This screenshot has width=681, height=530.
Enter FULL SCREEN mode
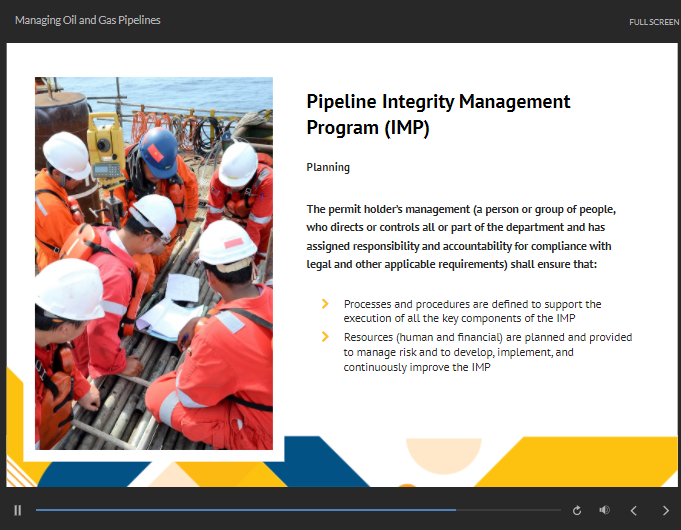[654, 22]
